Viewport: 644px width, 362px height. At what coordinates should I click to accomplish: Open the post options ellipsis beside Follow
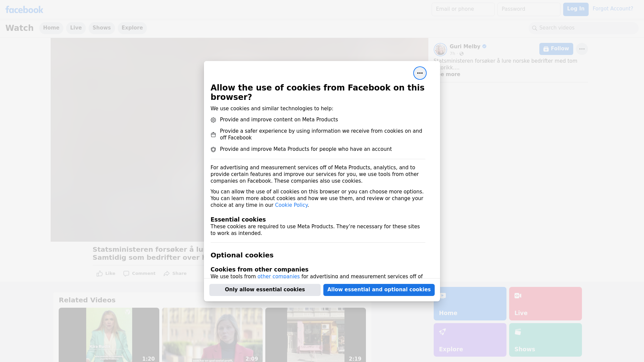[x=582, y=49]
